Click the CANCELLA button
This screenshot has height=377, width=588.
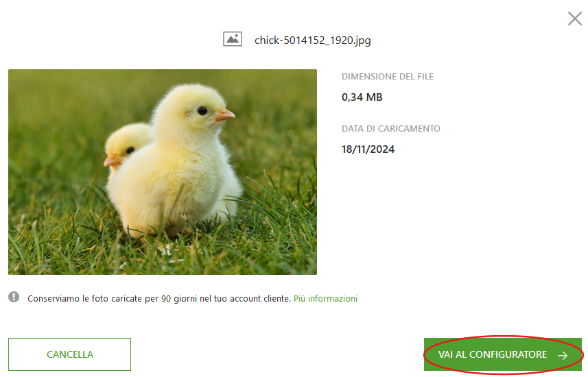(70, 354)
